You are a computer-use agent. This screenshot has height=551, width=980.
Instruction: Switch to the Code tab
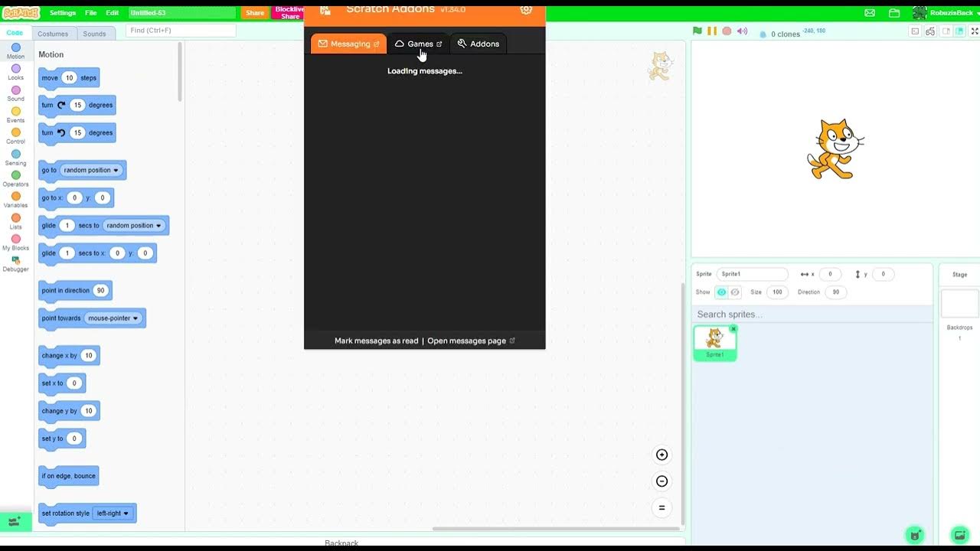coord(15,33)
